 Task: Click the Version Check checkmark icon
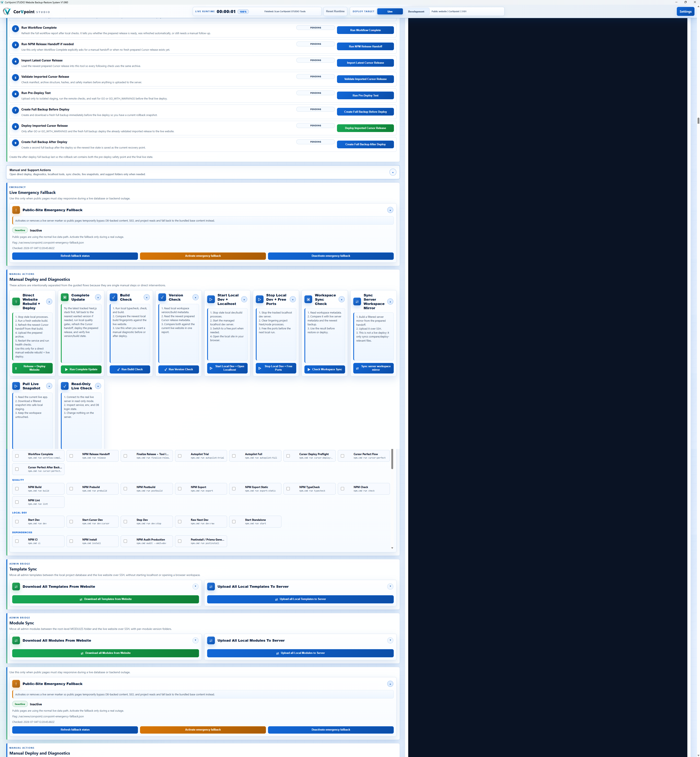click(x=162, y=297)
